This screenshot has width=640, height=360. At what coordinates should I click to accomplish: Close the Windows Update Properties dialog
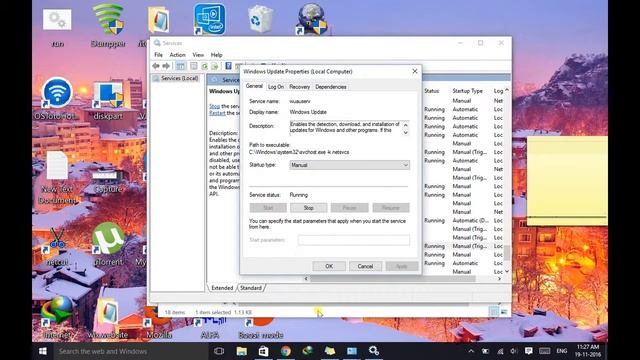[415, 71]
